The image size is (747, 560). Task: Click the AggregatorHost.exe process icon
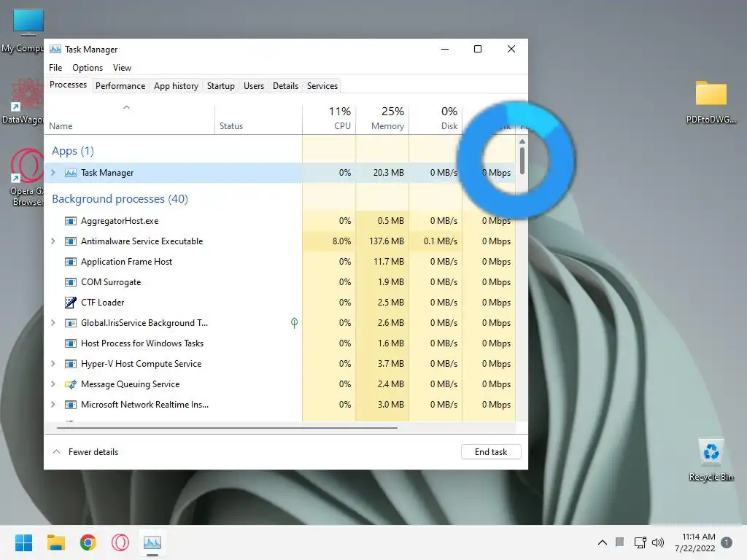pyautogui.click(x=71, y=221)
